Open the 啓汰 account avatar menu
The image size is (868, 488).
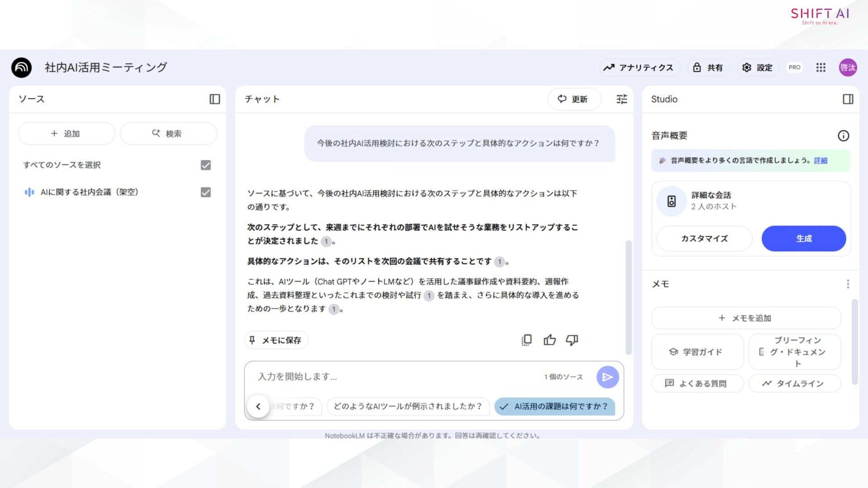point(848,67)
